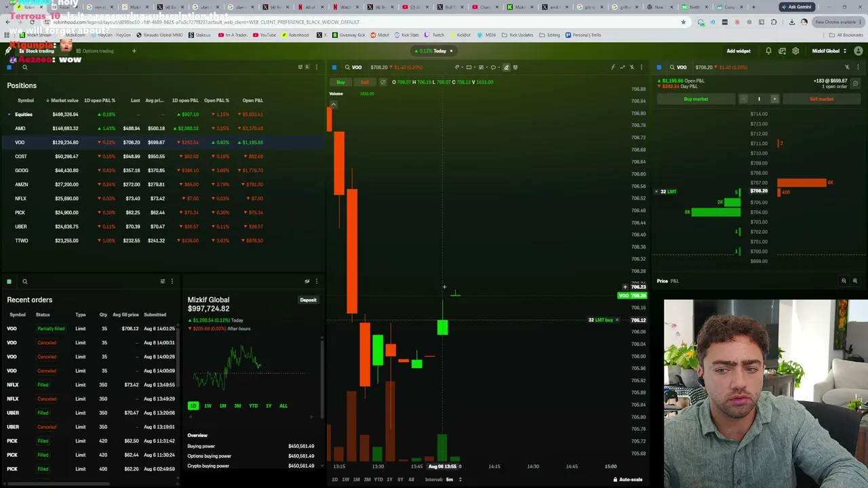Search symbol in the ladder widget

coord(672,67)
